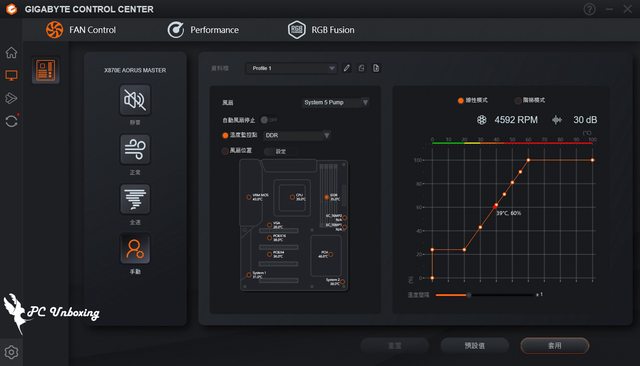
Task: Open the home icon in sidebar
Action: [x=11, y=53]
